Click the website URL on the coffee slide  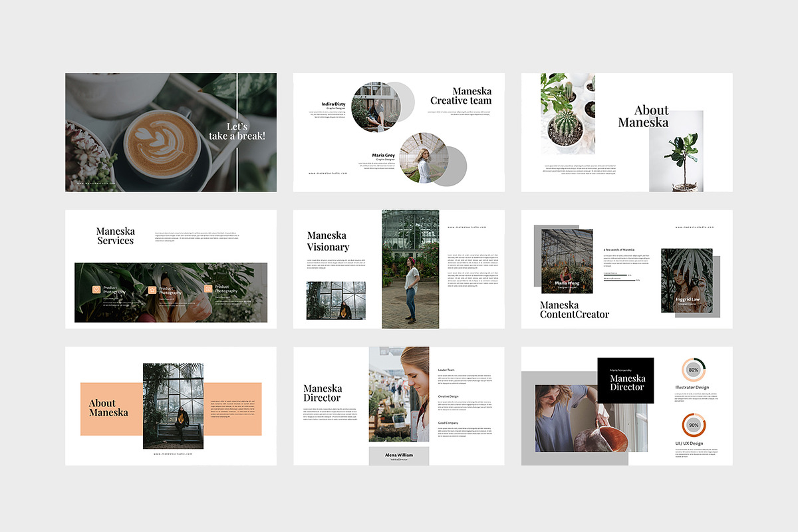tap(96, 183)
